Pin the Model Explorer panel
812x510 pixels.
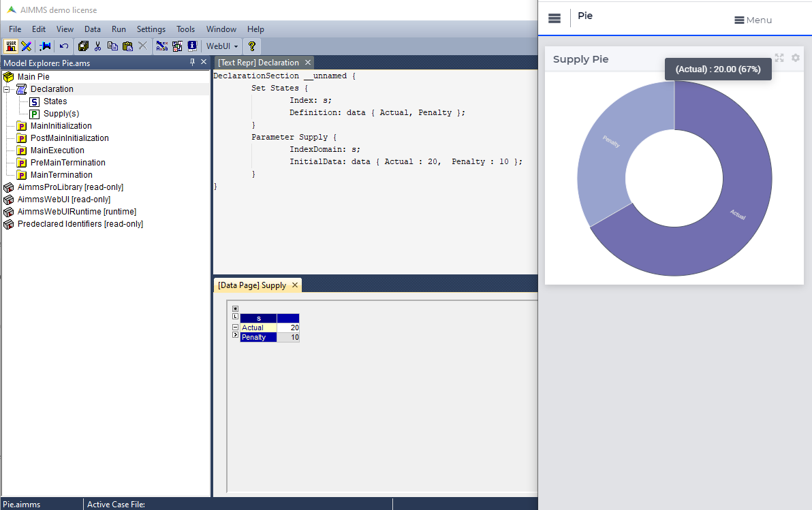pyautogui.click(x=192, y=62)
